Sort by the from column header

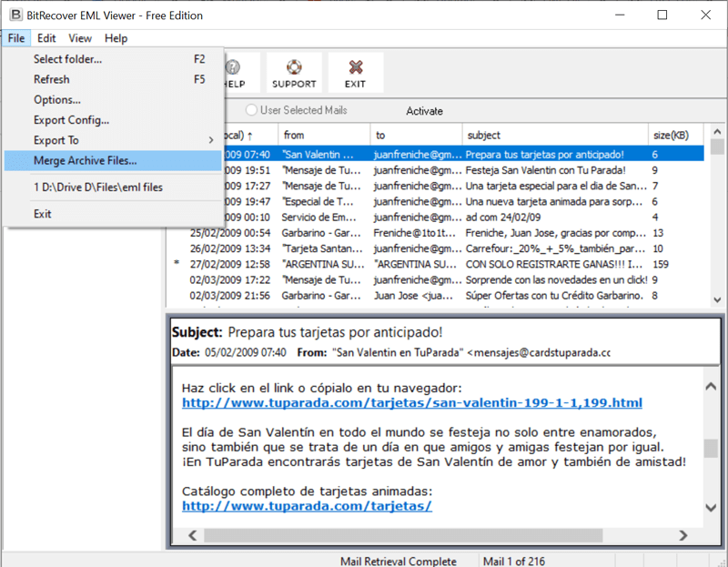pyautogui.click(x=324, y=135)
